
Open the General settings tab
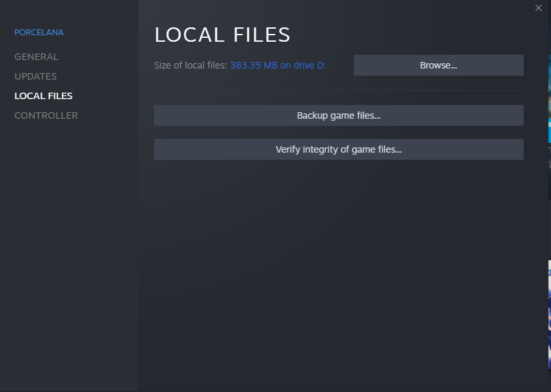click(x=37, y=57)
